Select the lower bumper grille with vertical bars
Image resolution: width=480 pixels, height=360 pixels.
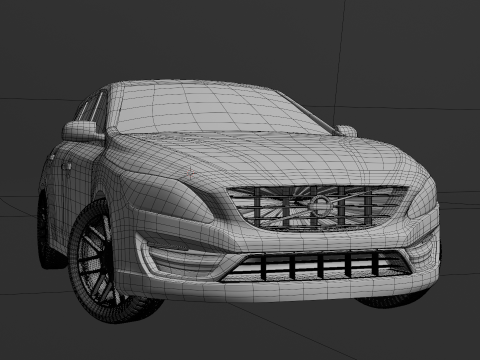pyautogui.click(x=317, y=265)
